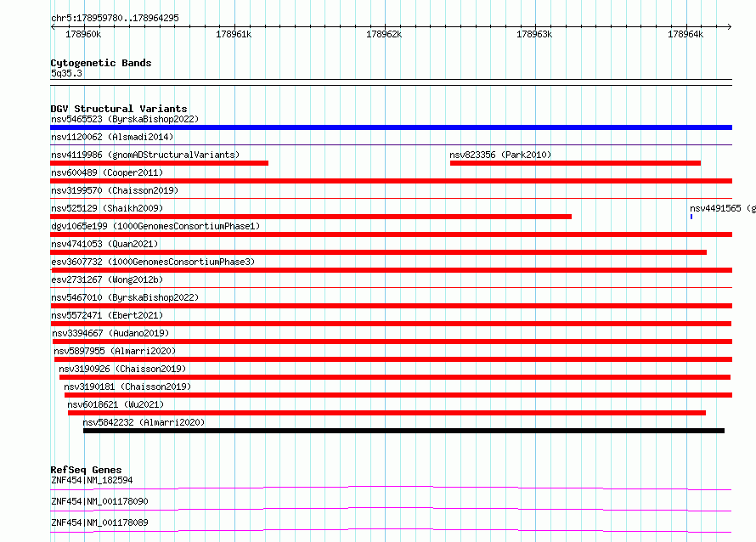Viewport: 756px width, 542px height.
Task: Click the nsv5897955 Almarri2020 red bar
Action: coord(393,359)
